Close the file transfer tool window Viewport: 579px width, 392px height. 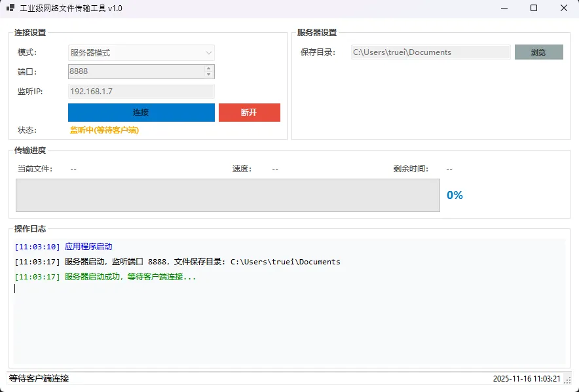(x=563, y=9)
